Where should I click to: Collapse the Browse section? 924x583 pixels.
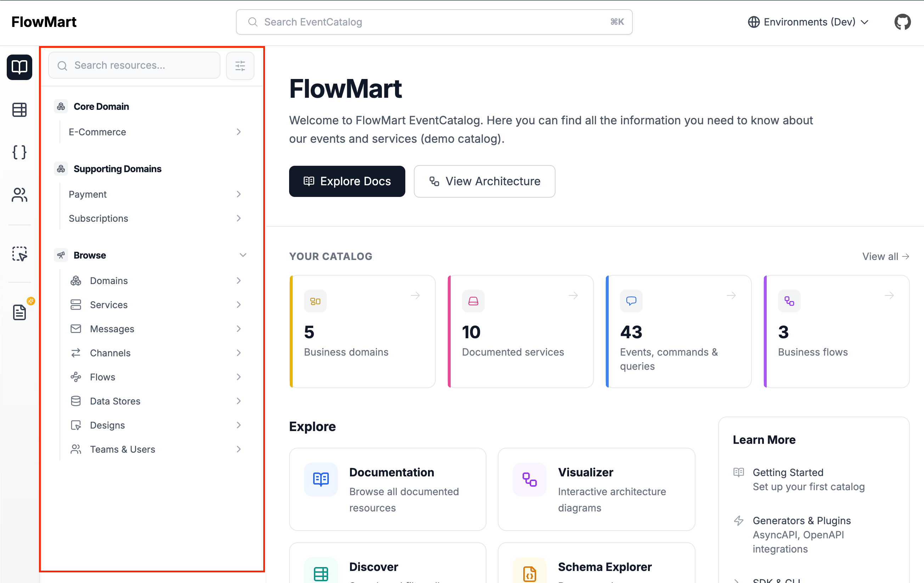point(243,255)
